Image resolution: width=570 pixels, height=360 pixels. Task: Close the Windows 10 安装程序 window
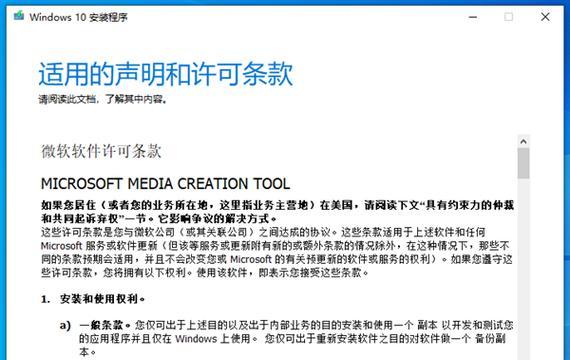coord(545,17)
